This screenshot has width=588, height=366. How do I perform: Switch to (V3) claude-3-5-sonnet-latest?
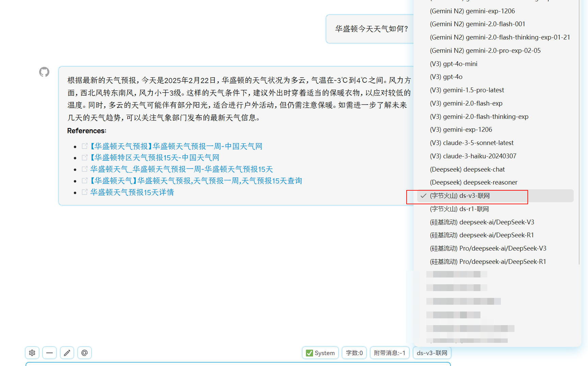[495, 143]
